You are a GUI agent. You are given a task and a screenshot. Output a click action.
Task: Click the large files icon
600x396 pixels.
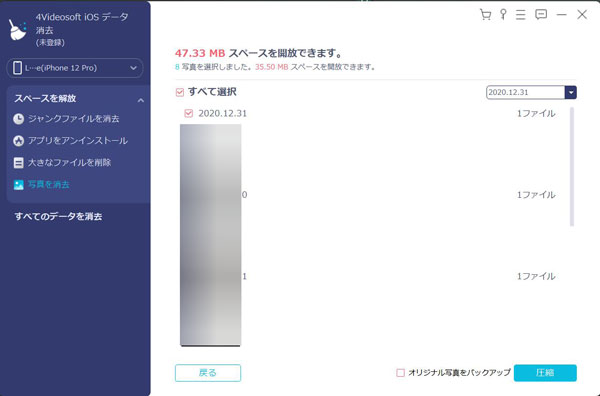tap(18, 163)
